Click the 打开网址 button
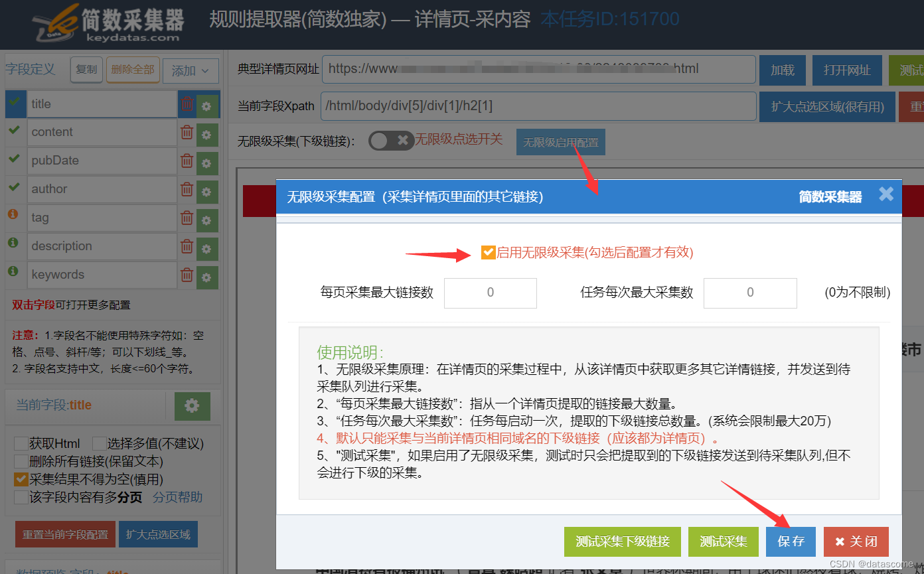 coord(847,70)
